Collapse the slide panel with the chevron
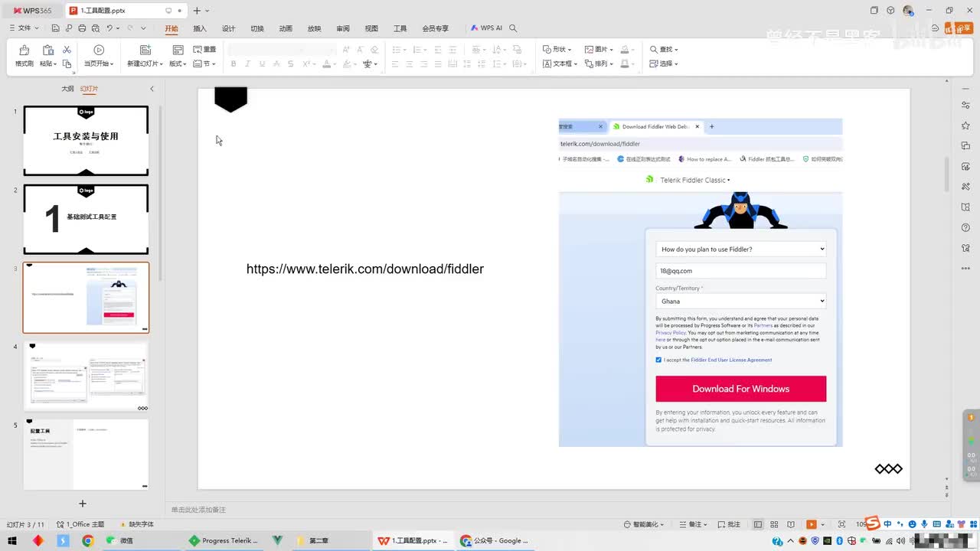Viewport: 980px width, 551px height. 152,89
